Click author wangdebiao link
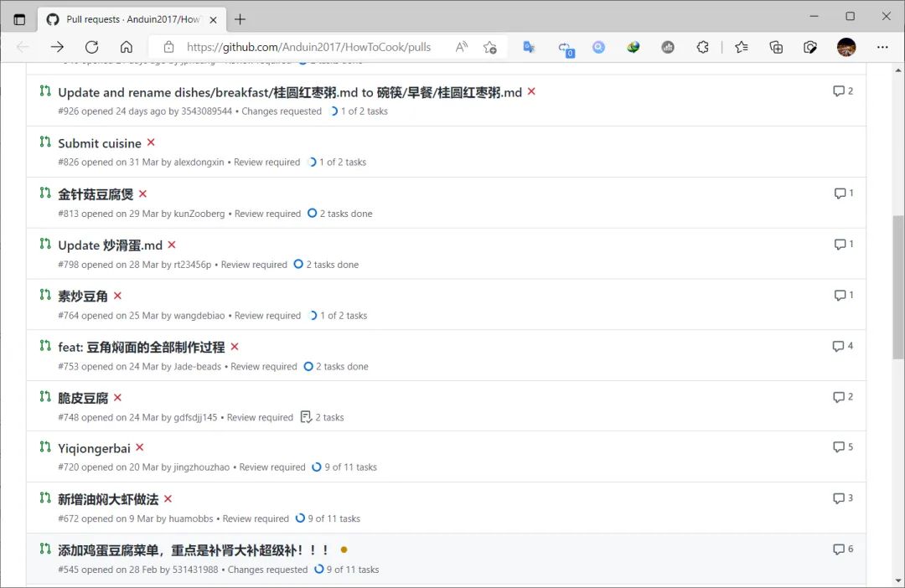Image resolution: width=905 pixels, height=588 pixels. (199, 316)
